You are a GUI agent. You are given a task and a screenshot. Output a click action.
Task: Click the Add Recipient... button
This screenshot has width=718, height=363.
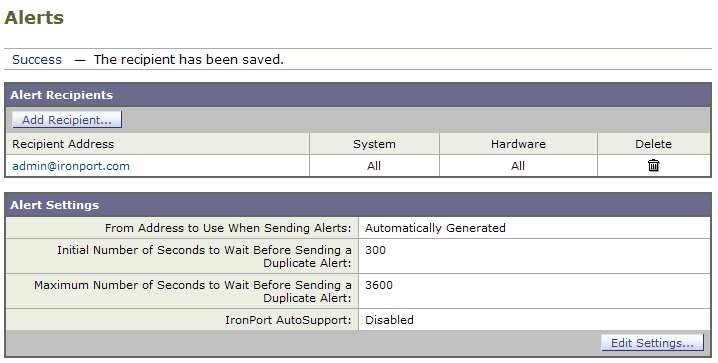[x=67, y=119]
